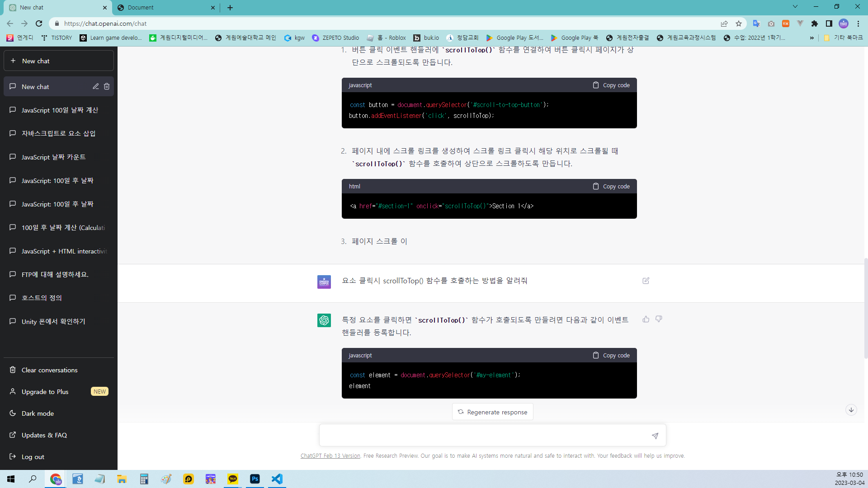The height and width of the screenshot is (488, 868).
Task: Open ChatGPT Feb 13 Version link
Action: [x=330, y=456]
